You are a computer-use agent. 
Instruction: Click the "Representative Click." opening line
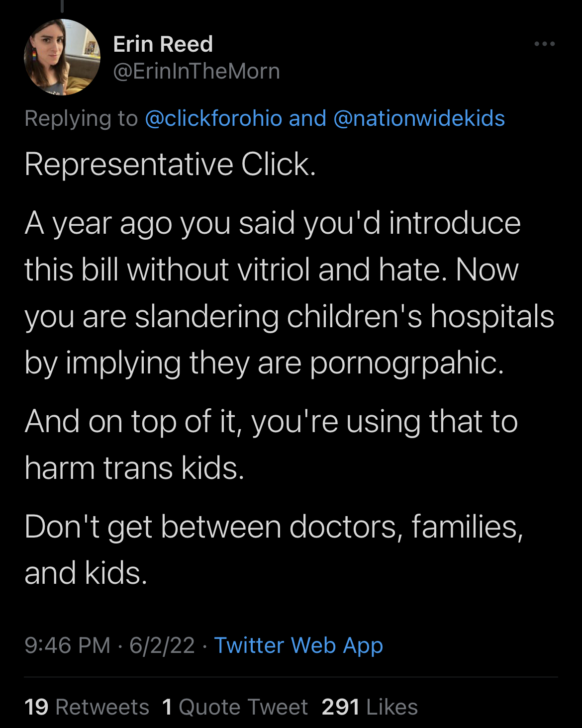(x=170, y=165)
